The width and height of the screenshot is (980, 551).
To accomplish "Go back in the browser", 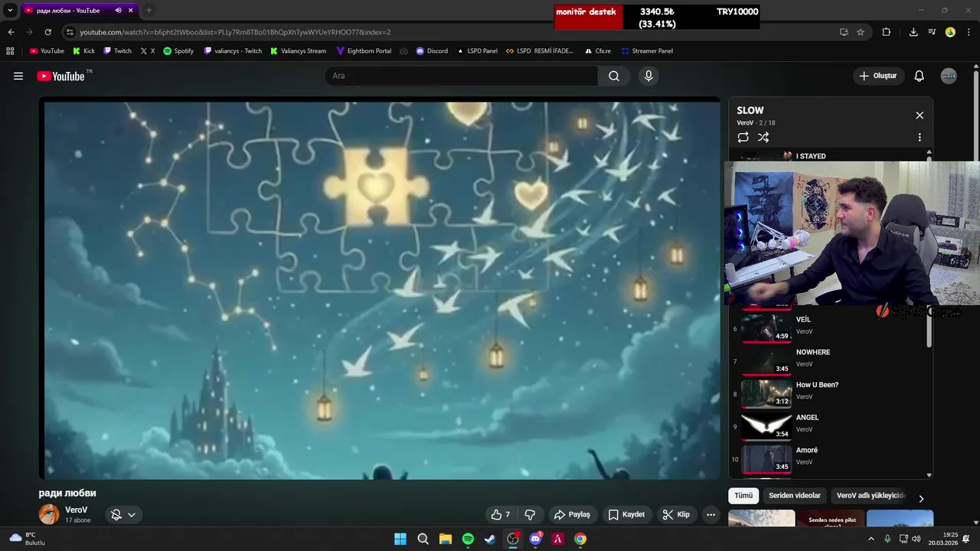I will (11, 32).
